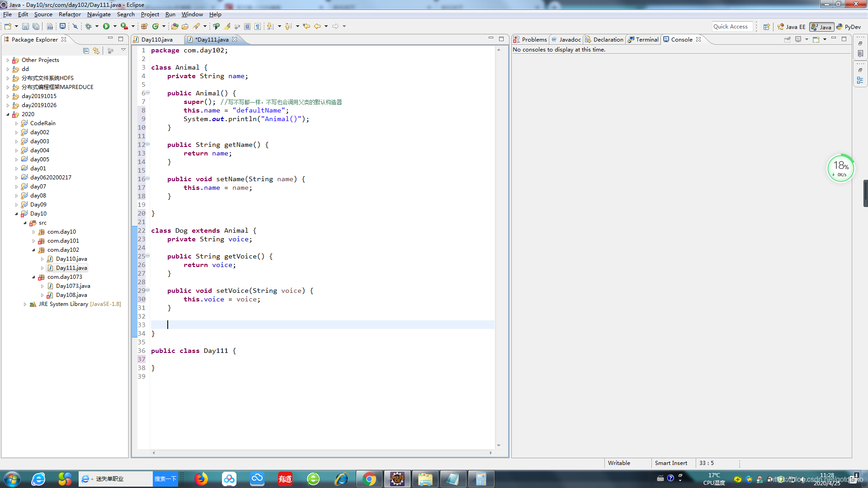Click the Quick Access field

tap(732, 27)
